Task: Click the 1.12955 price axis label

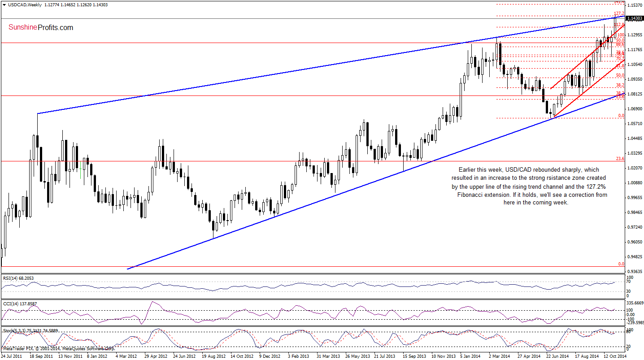Action: pyautogui.click(x=634, y=35)
